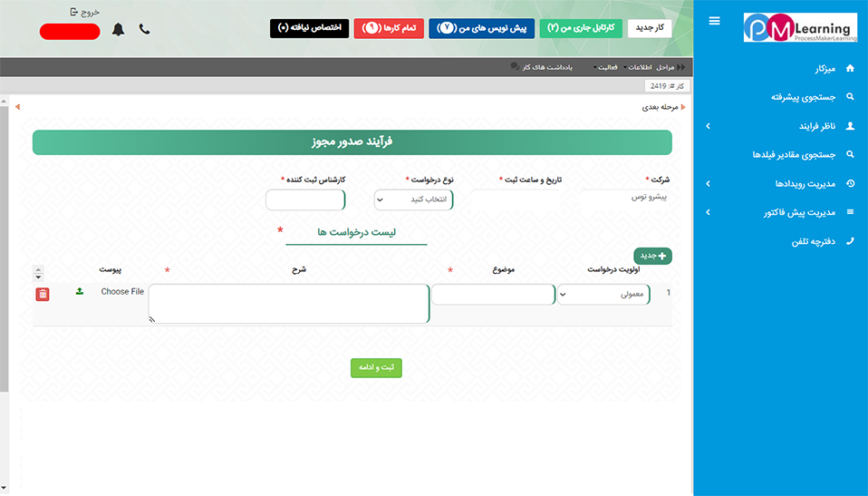Click the موضوع subject input field
868x496 pixels.
tap(493, 294)
